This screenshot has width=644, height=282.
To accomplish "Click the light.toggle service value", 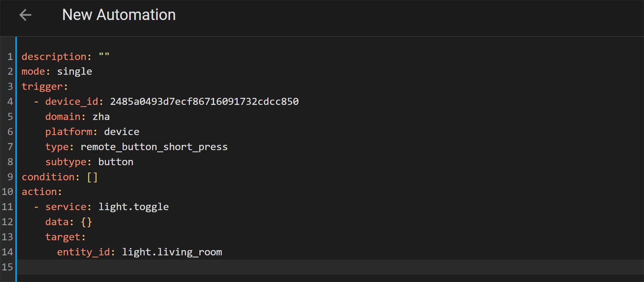I will pyautogui.click(x=133, y=207).
